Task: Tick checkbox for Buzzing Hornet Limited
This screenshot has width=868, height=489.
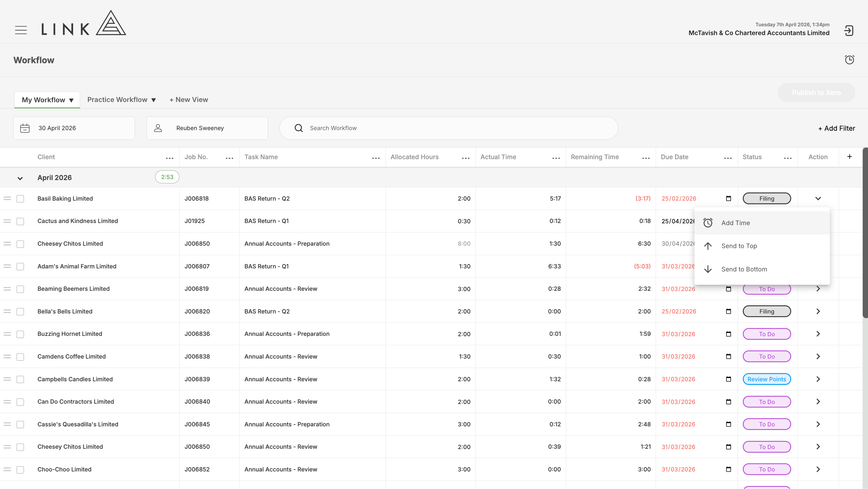Action: (x=20, y=334)
